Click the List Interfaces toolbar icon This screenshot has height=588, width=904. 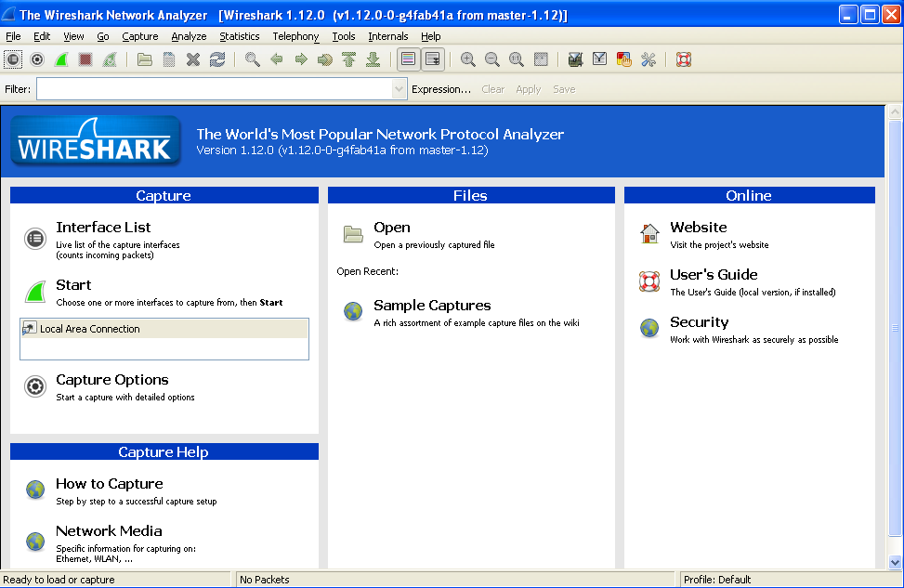click(13, 59)
